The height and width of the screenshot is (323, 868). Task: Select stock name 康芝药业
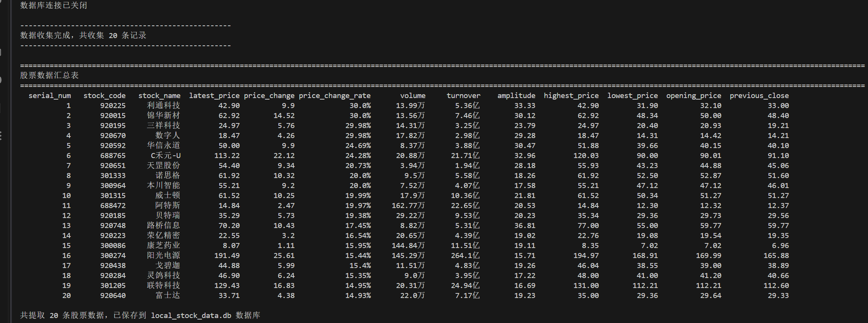[163, 245]
